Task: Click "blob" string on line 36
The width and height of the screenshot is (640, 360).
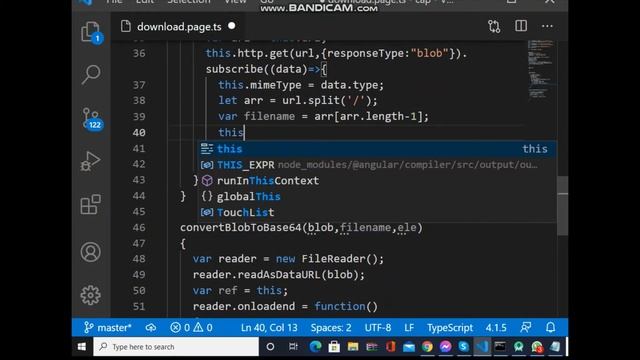Action: (x=429, y=53)
